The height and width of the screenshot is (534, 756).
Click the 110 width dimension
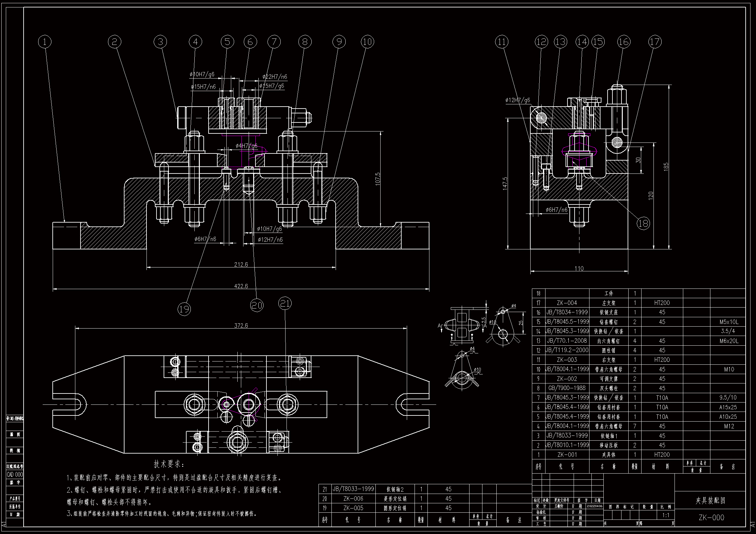tap(579, 268)
